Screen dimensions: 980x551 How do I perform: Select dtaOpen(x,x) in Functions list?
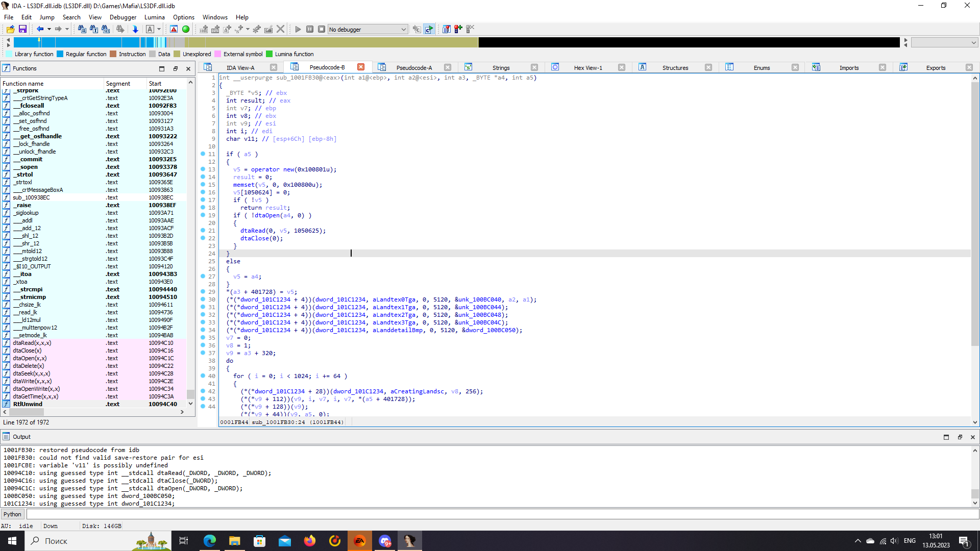[x=30, y=358]
